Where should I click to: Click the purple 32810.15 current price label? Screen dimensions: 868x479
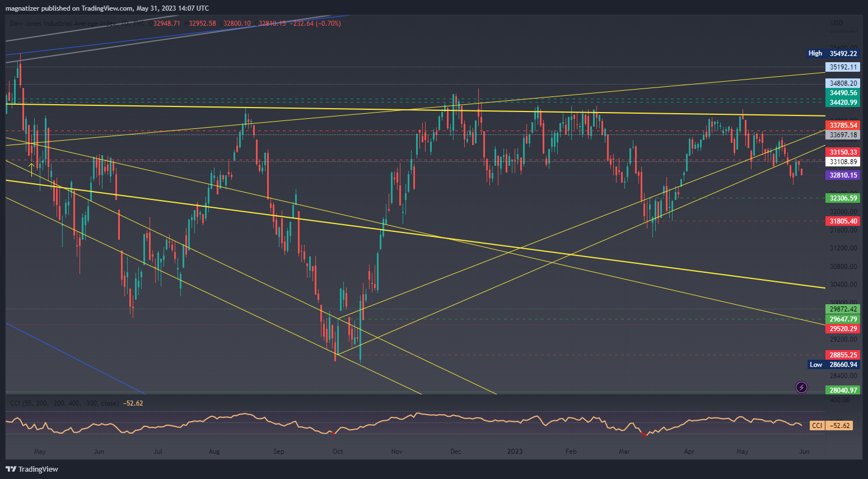click(x=843, y=175)
